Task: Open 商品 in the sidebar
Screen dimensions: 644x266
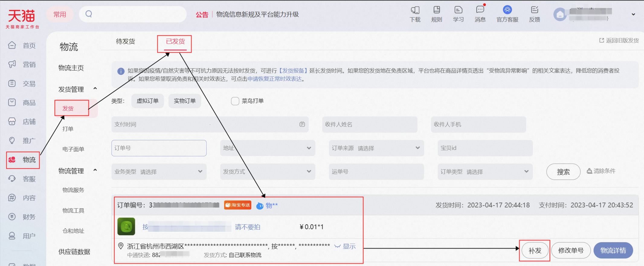Action: (x=22, y=102)
